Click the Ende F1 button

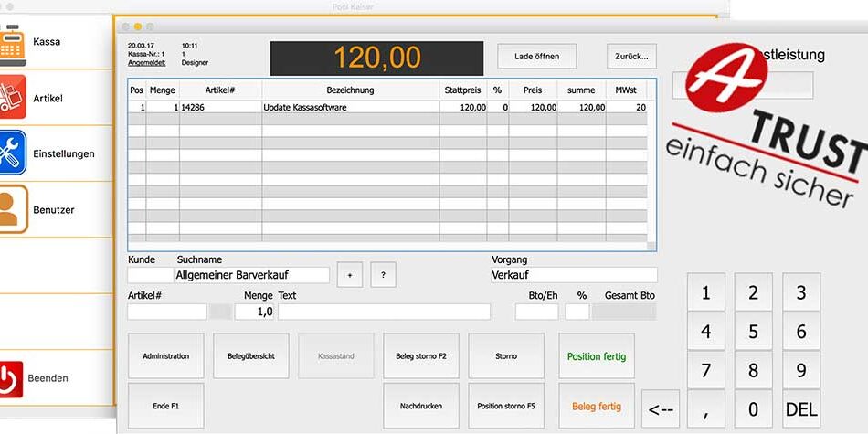tap(166, 406)
